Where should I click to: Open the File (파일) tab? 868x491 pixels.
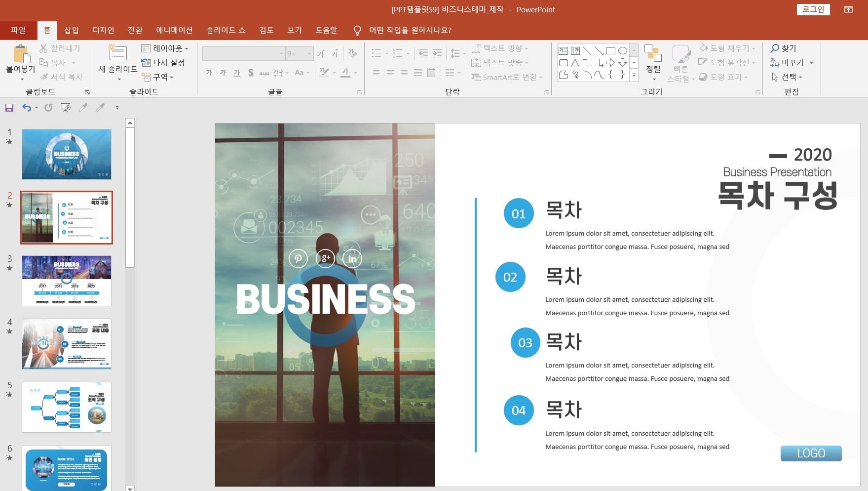18,30
